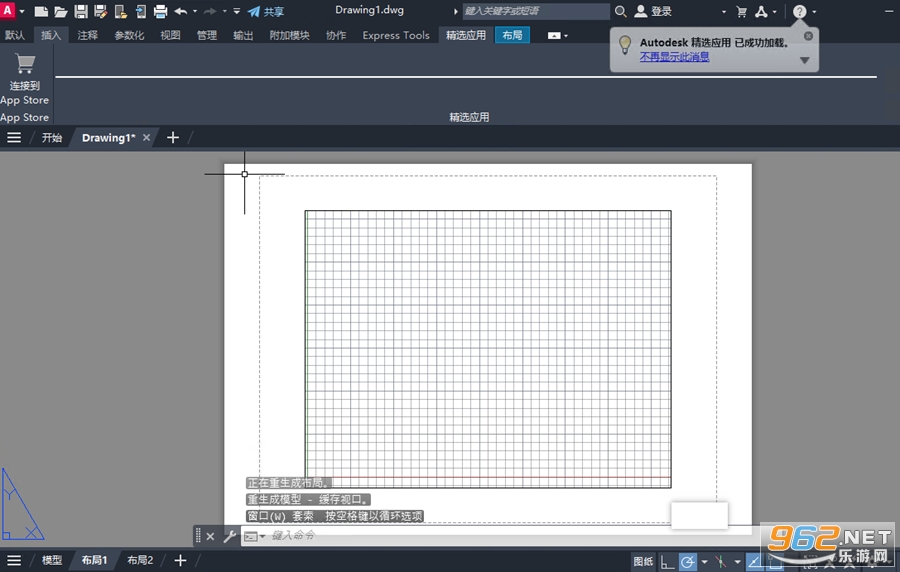Expand the Help dropdown arrow
This screenshot has width=900, height=572.
(x=814, y=11)
